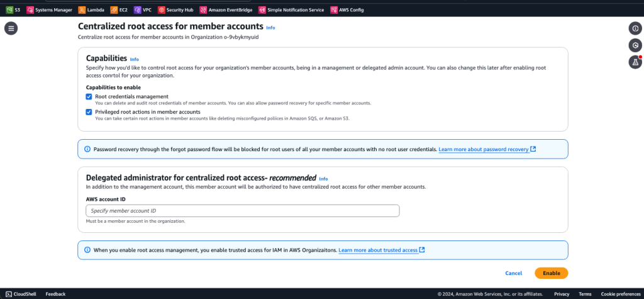Open the VPC shortcut icon
Screen dimensions: 644x299
137,10
